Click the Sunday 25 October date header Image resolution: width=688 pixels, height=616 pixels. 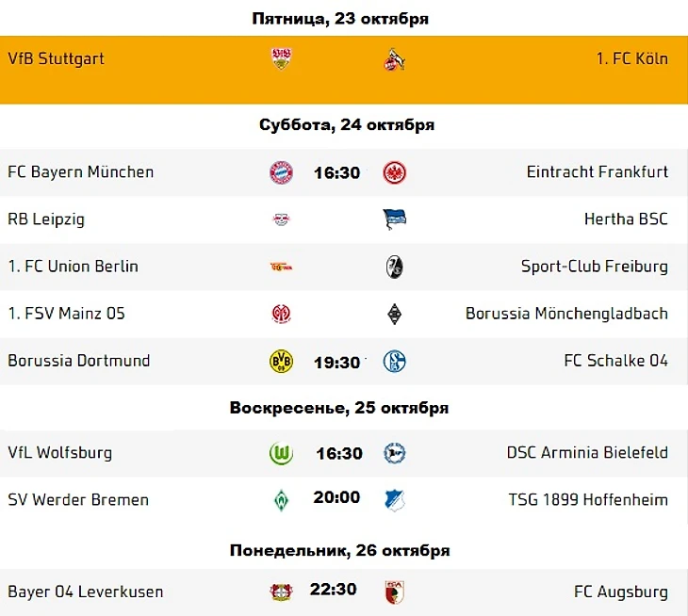tap(339, 408)
